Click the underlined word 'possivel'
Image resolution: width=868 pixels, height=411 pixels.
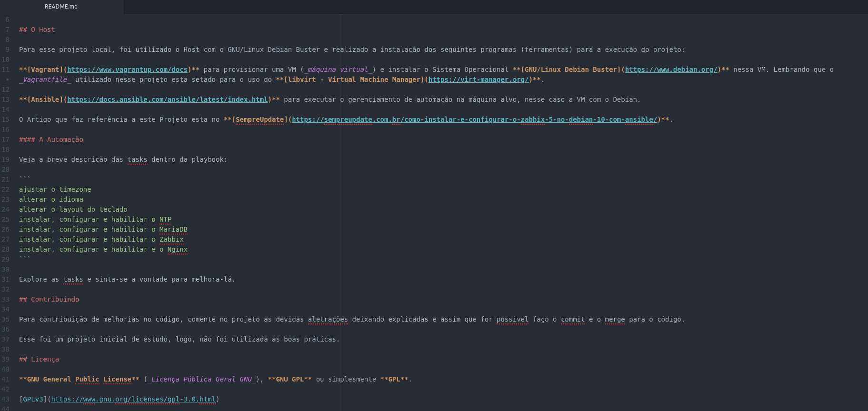pyautogui.click(x=512, y=319)
